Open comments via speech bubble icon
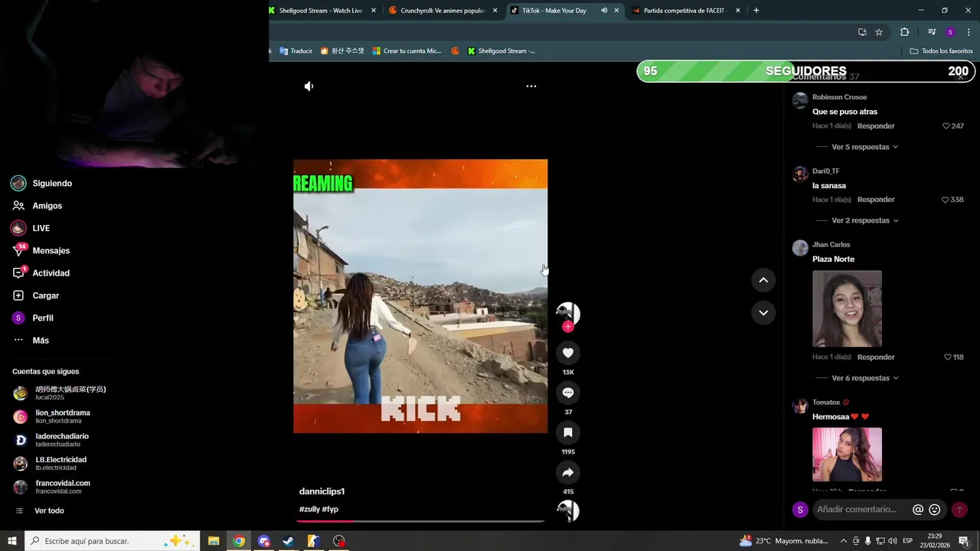 (x=568, y=393)
